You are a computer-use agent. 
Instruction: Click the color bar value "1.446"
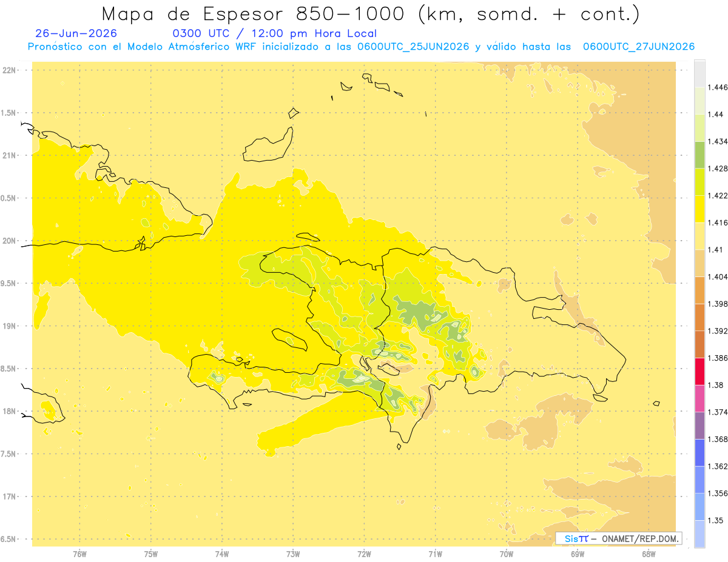click(x=718, y=87)
